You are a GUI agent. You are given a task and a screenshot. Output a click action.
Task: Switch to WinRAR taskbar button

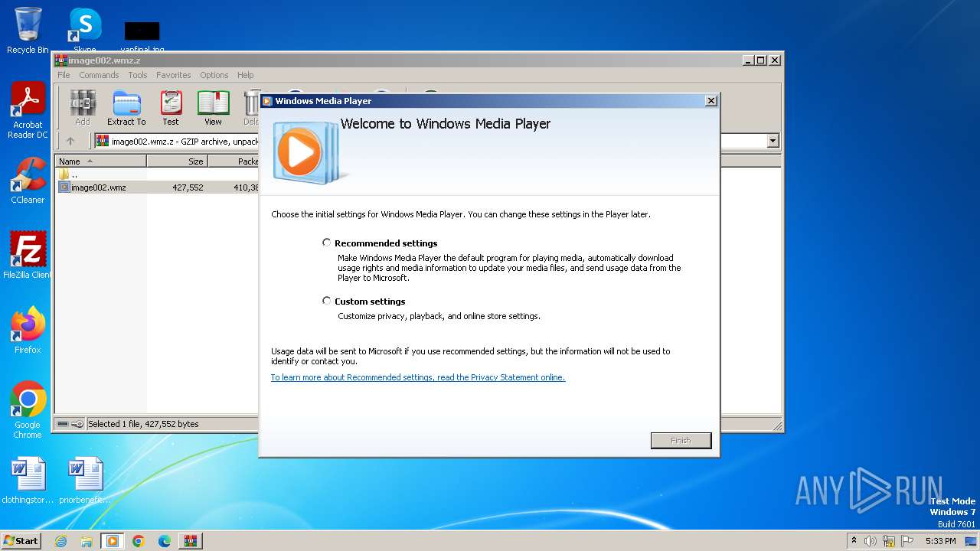tap(191, 541)
